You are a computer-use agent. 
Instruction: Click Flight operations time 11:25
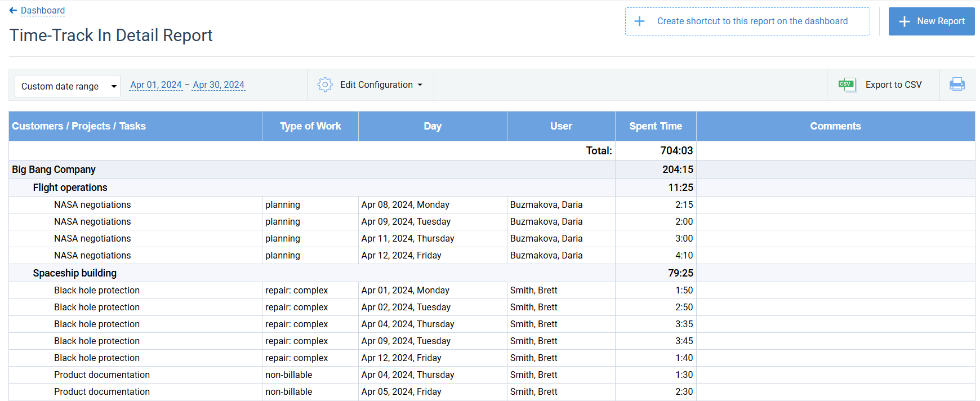tap(680, 188)
